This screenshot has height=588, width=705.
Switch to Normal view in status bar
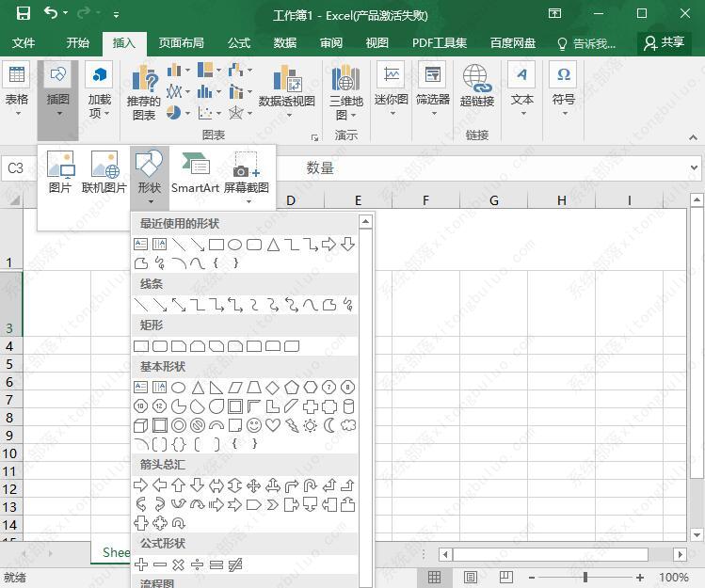tap(434, 578)
